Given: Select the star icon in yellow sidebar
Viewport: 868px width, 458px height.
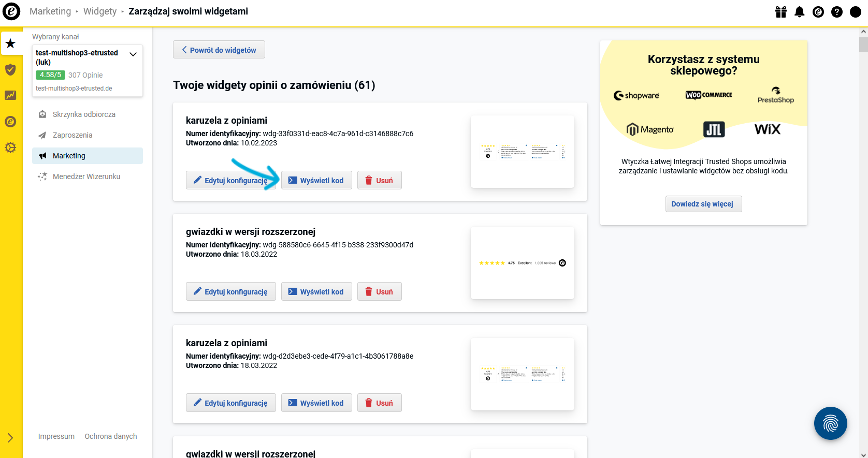Looking at the screenshot, I should [x=11, y=43].
